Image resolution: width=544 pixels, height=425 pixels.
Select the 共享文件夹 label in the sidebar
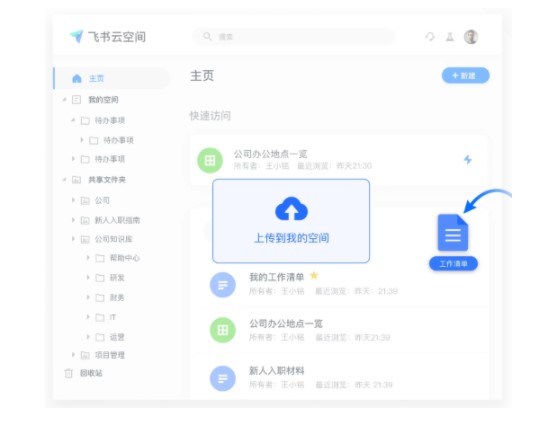tap(107, 180)
